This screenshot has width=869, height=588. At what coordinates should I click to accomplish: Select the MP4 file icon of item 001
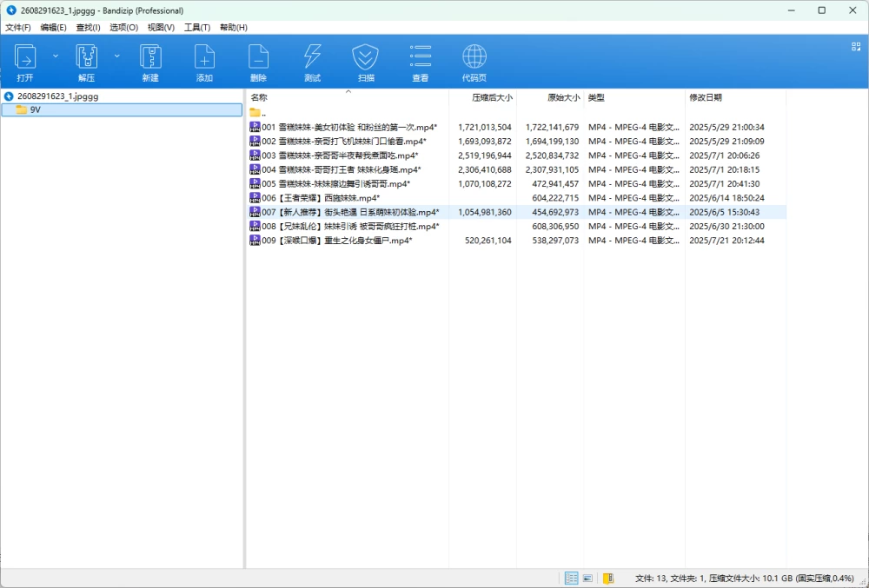pyautogui.click(x=255, y=127)
